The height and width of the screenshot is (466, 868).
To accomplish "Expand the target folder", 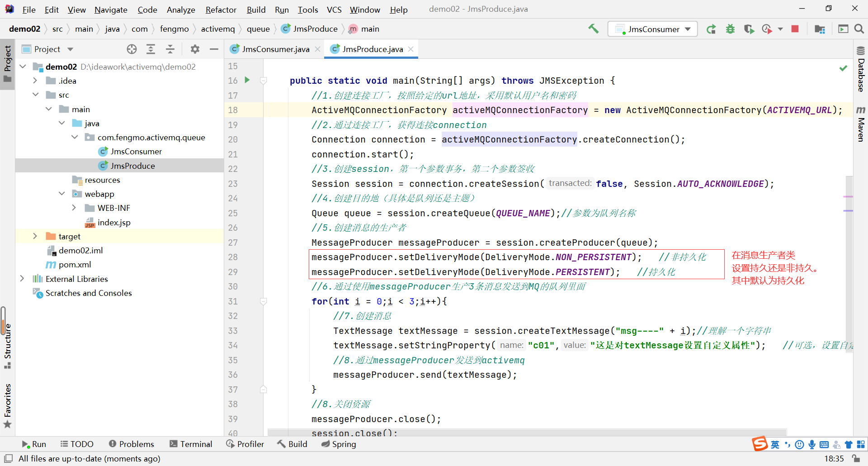I will [35, 236].
